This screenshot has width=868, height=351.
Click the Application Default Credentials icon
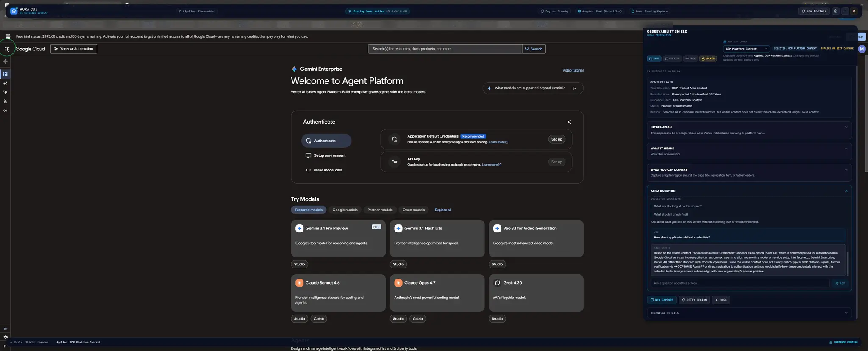(x=395, y=139)
